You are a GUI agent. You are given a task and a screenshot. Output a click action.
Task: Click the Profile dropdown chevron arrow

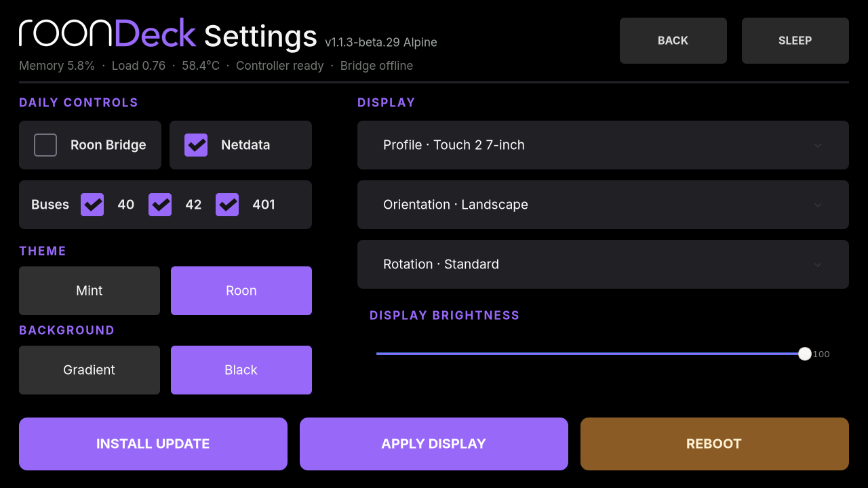tap(818, 146)
